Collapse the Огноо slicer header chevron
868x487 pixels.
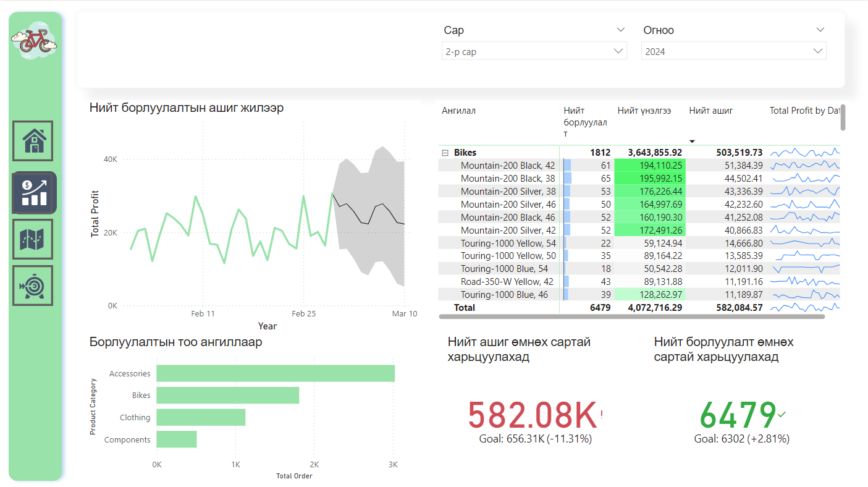[820, 30]
